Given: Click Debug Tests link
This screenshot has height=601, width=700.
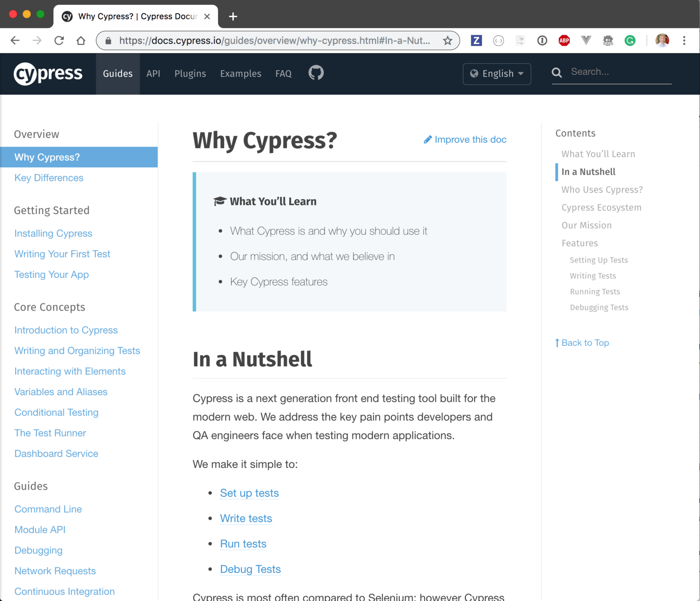Looking at the screenshot, I should click(250, 569).
